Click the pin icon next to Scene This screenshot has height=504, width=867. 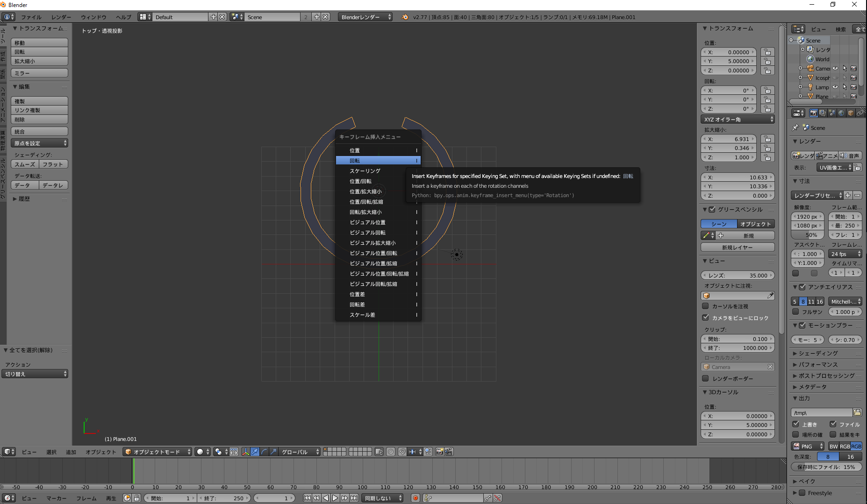point(795,128)
